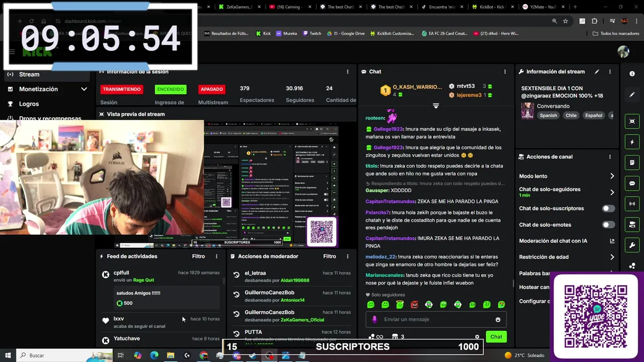Click the chat scrollbar
The width and height of the screenshot is (644, 362).
pyautogui.click(x=513, y=284)
